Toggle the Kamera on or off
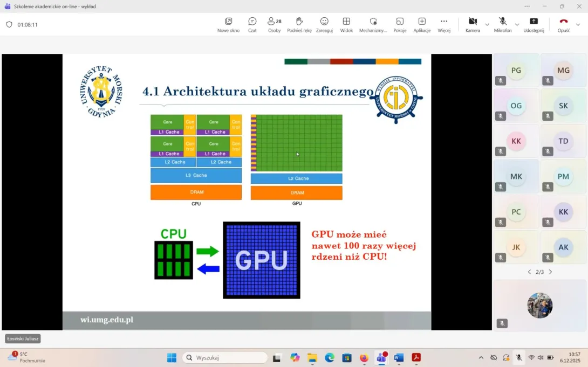588x367 pixels. point(473,24)
